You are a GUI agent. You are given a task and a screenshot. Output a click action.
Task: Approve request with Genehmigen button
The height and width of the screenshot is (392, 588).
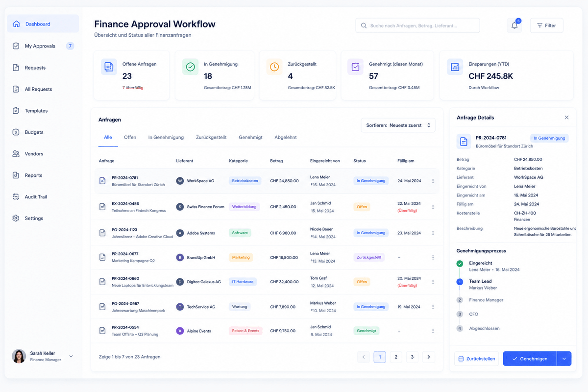(530, 359)
